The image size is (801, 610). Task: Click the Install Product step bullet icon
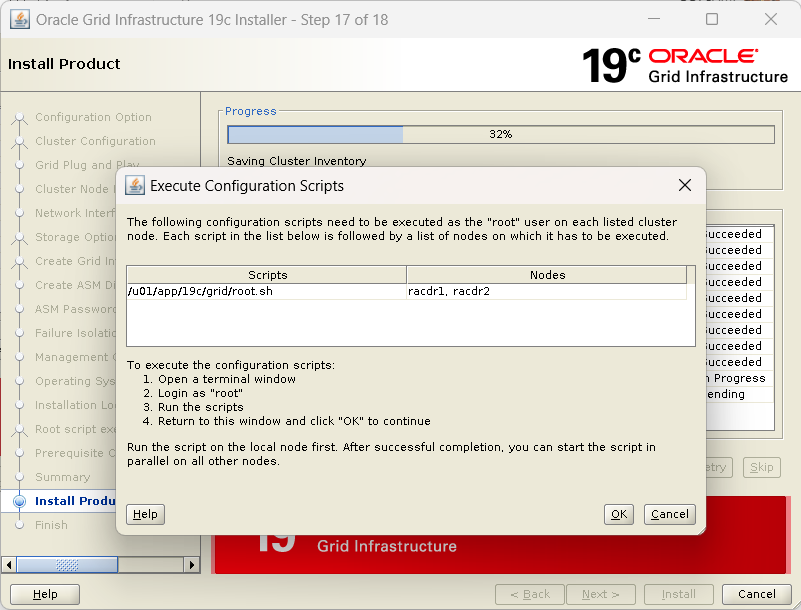[19, 502]
